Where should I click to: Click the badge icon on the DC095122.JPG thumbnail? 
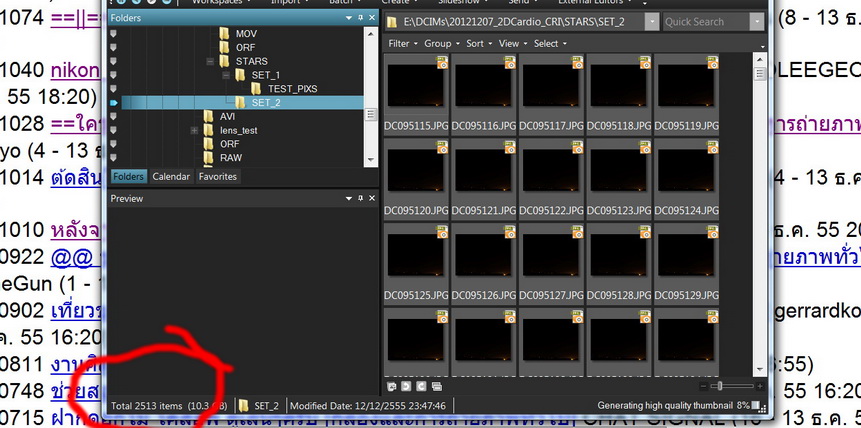578,147
